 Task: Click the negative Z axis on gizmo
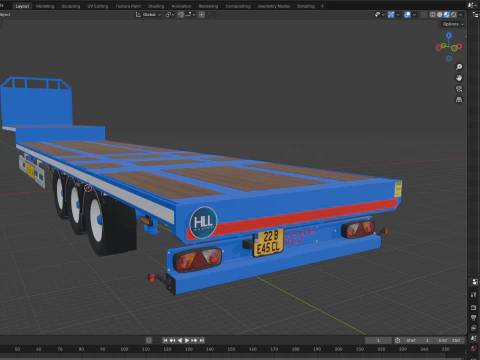click(x=449, y=59)
